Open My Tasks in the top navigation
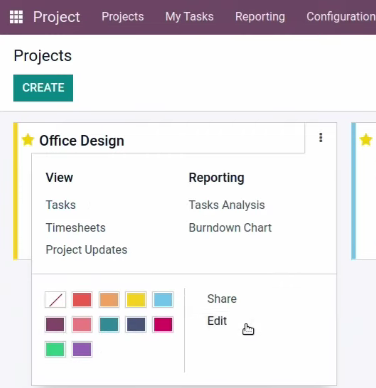The image size is (376, 388). coord(189,17)
